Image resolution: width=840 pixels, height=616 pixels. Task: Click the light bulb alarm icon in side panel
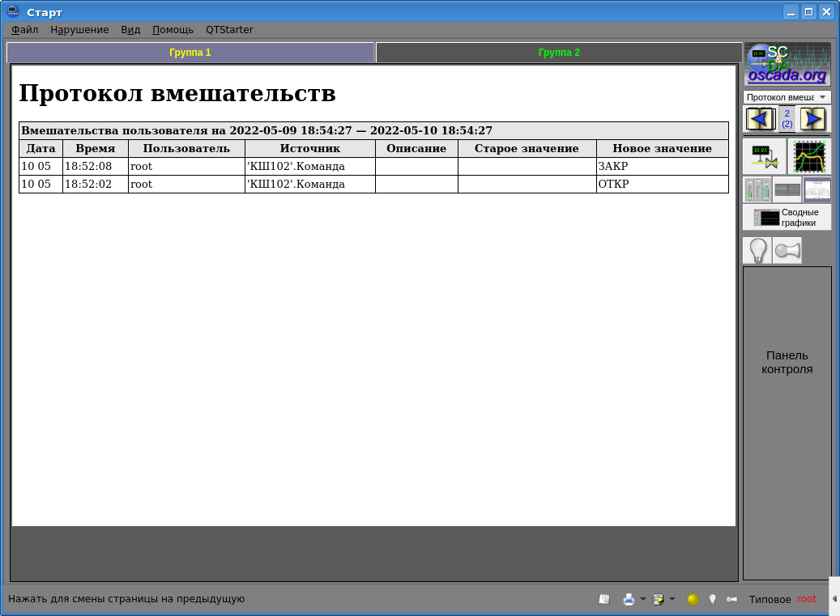click(757, 251)
